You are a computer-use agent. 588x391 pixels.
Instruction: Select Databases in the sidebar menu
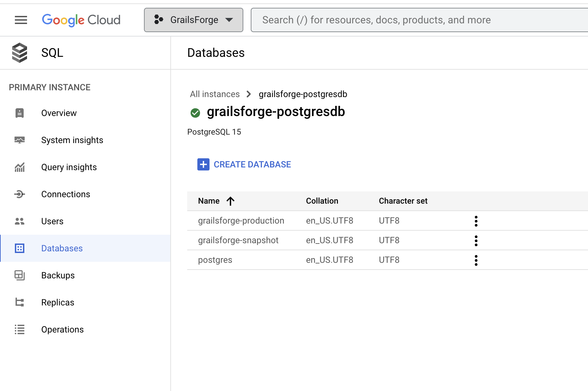(62, 248)
